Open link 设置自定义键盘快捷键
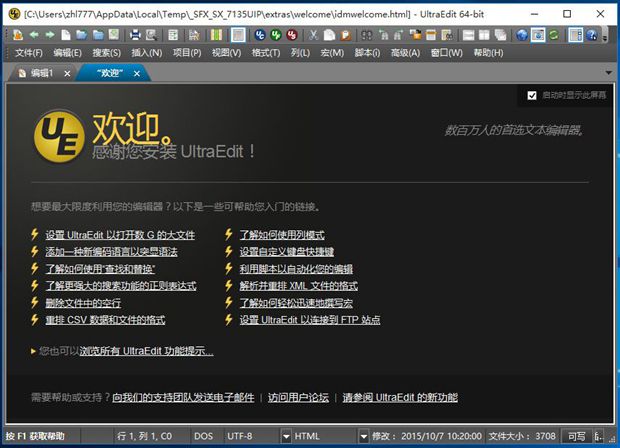This screenshot has height=448, width=620. click(287, 252)
